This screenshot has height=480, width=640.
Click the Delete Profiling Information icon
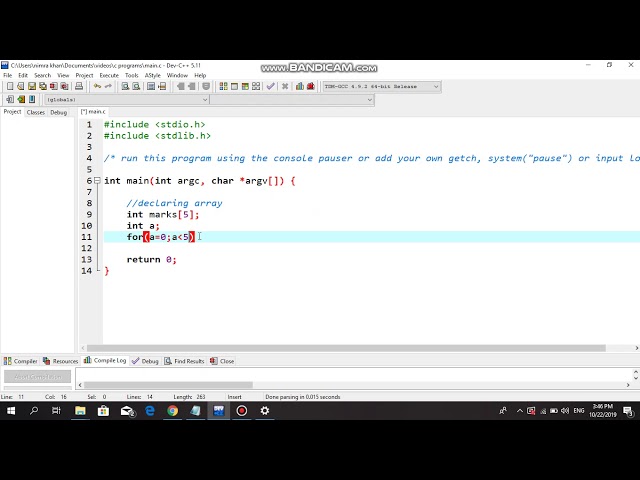(x=311, y=86)
